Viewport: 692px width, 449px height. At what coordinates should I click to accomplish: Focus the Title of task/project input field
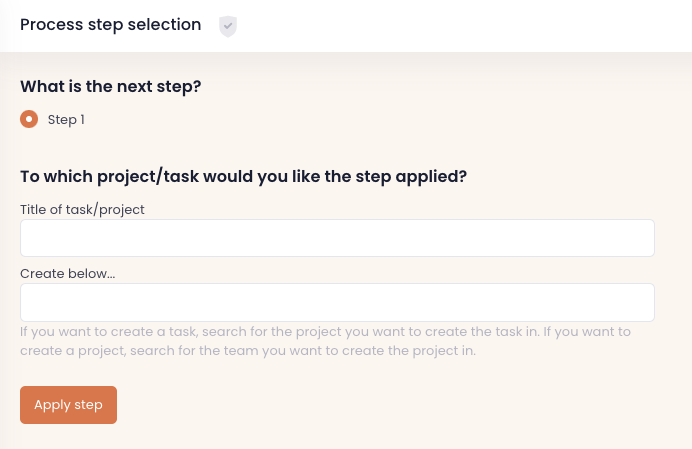[x=337, y=238]
